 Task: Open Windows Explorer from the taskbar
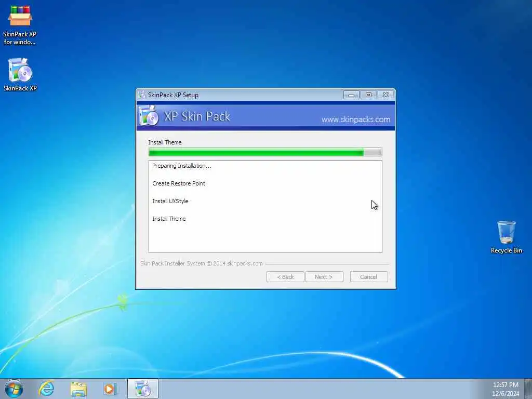click(x=78, y=389)
